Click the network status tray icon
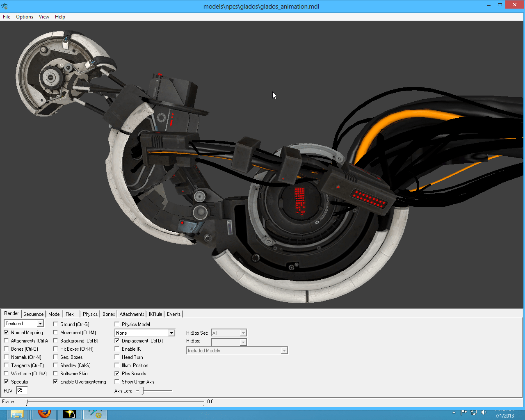 [x=474, y=413]
